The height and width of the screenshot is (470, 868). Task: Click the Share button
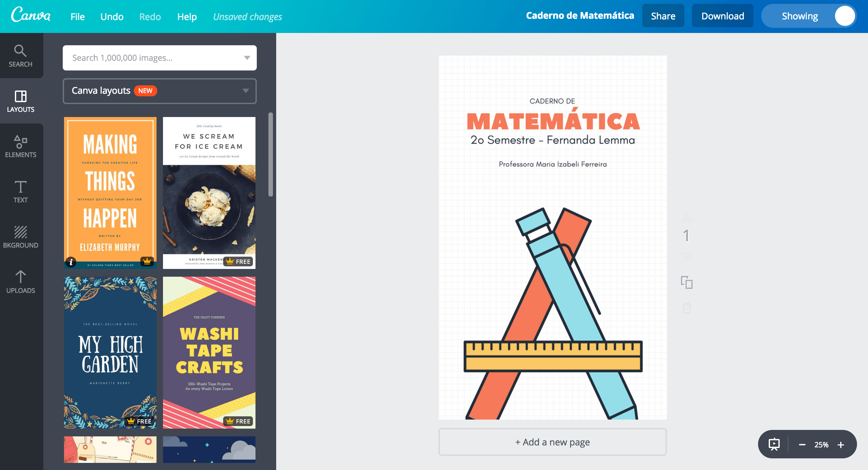click(x=663, y=16)
